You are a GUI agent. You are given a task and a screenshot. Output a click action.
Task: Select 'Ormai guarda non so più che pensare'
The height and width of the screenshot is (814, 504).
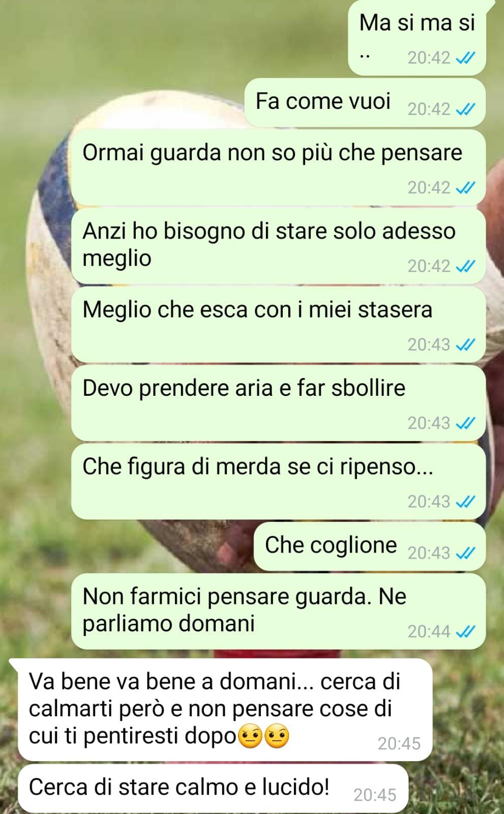coord(279,167)
